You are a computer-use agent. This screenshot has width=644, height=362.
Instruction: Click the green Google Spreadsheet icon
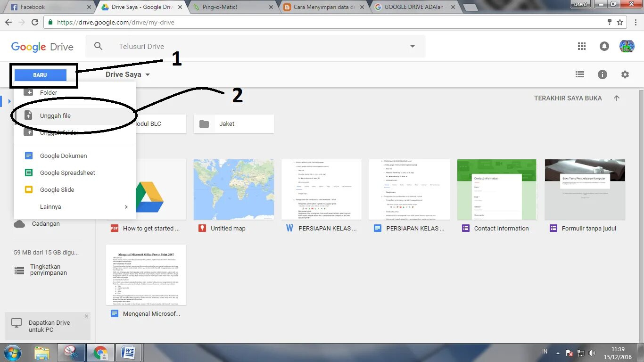(29, 173)
